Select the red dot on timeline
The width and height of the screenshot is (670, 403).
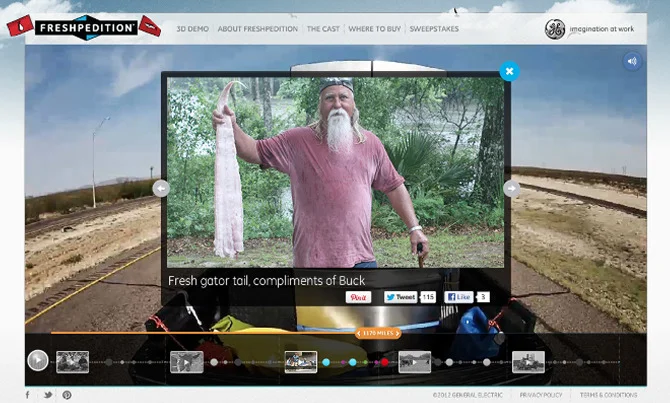coord(385,362)
